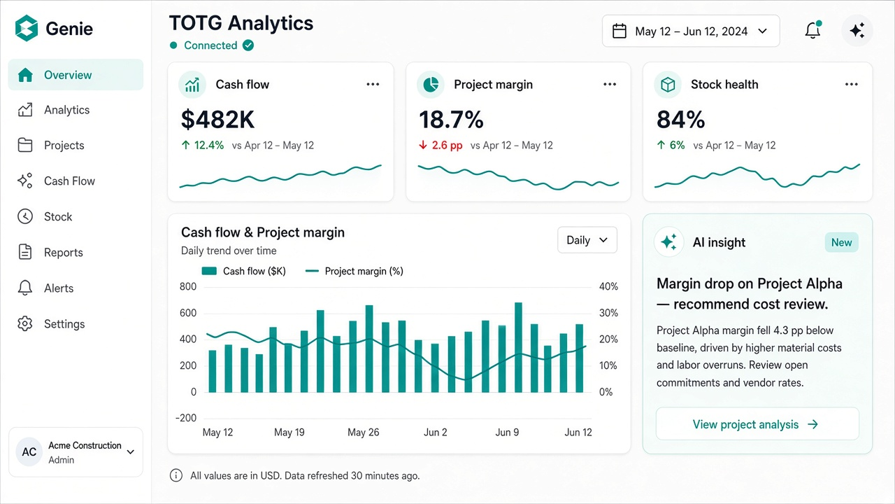Click the Connected status label
Viewport: 895px width, 504px height.
[211, 45]
